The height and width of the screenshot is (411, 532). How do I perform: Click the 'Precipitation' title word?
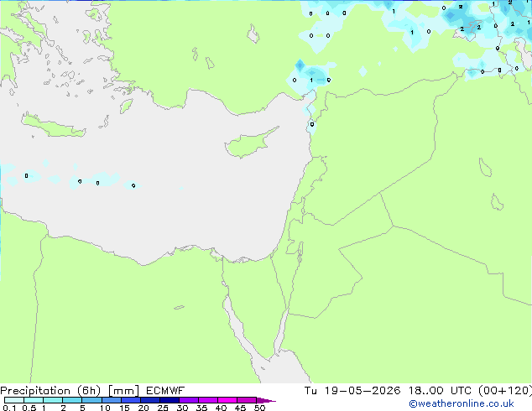(x=35, y=391)
